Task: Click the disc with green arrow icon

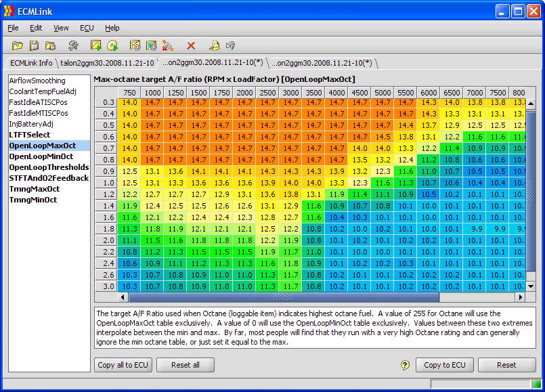Action: 112,45
